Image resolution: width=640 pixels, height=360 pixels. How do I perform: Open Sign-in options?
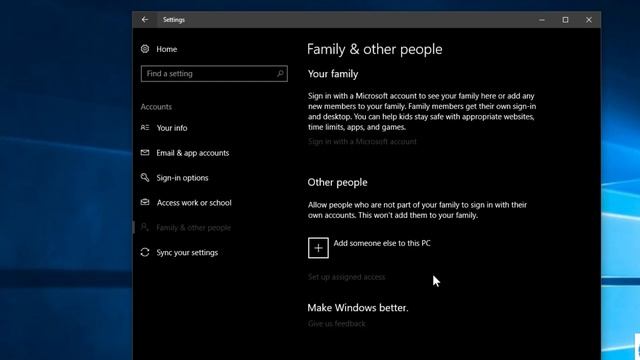182,178
